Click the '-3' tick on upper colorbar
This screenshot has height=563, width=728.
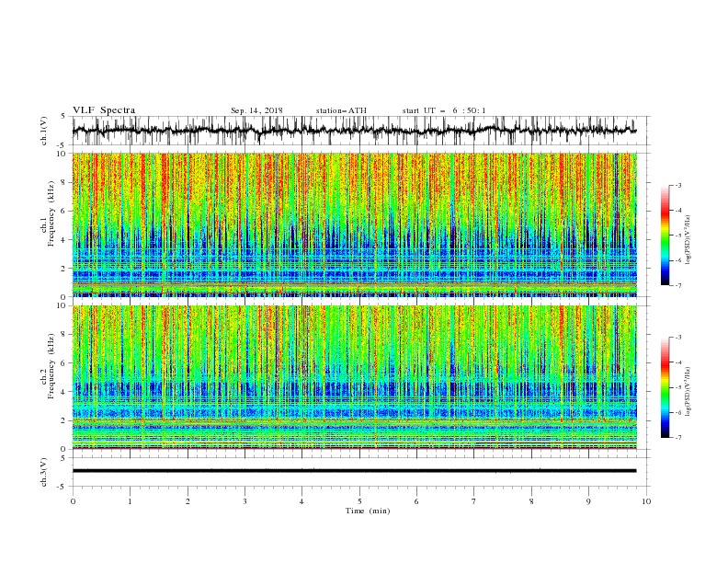tap(677, 185)
